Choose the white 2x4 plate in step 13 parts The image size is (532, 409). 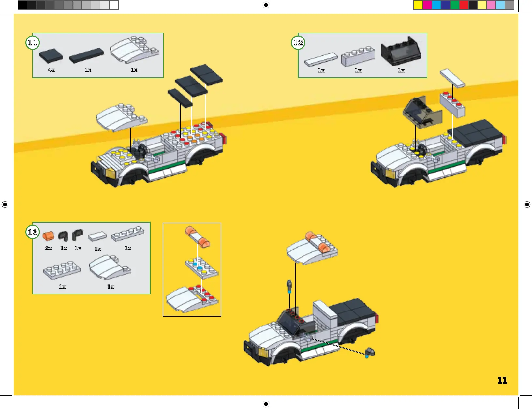pos(62,270)
